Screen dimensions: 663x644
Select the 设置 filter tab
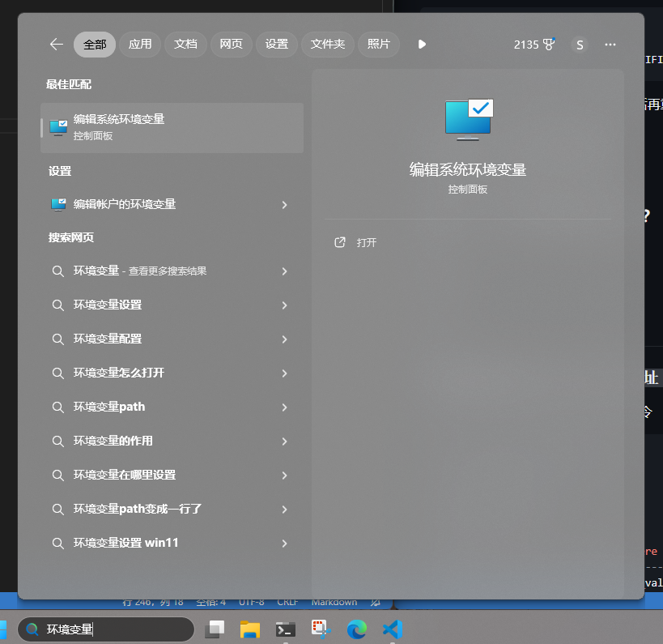277,45
